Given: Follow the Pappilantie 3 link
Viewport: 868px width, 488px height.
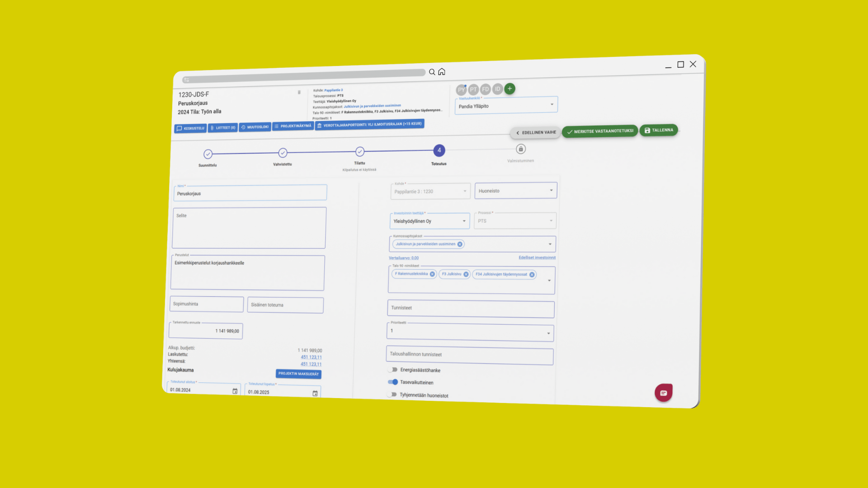Looking at the screenshot, I should pos(334,90).
